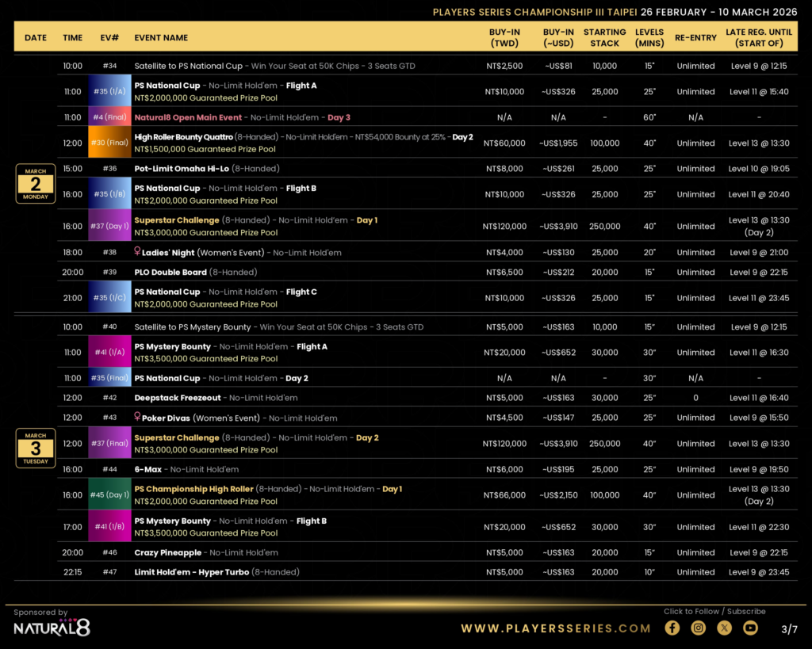Click the BUY-IN (TWD) column header

coord(504,37)
